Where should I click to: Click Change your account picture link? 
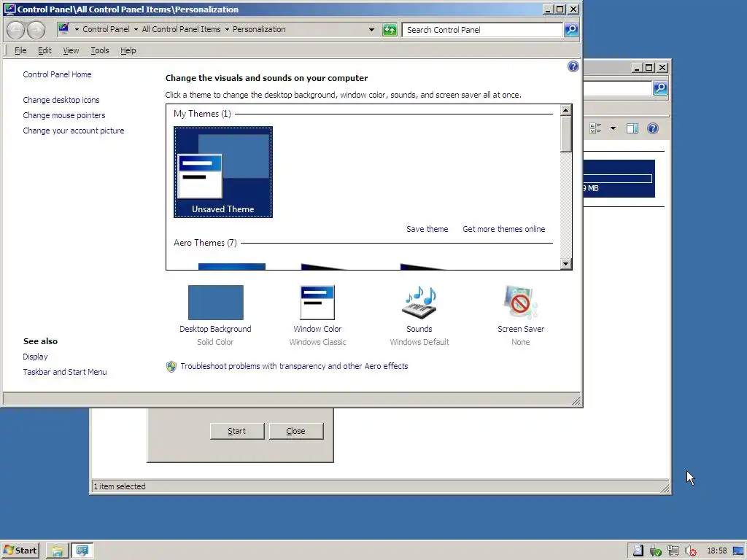pos(74,131)
